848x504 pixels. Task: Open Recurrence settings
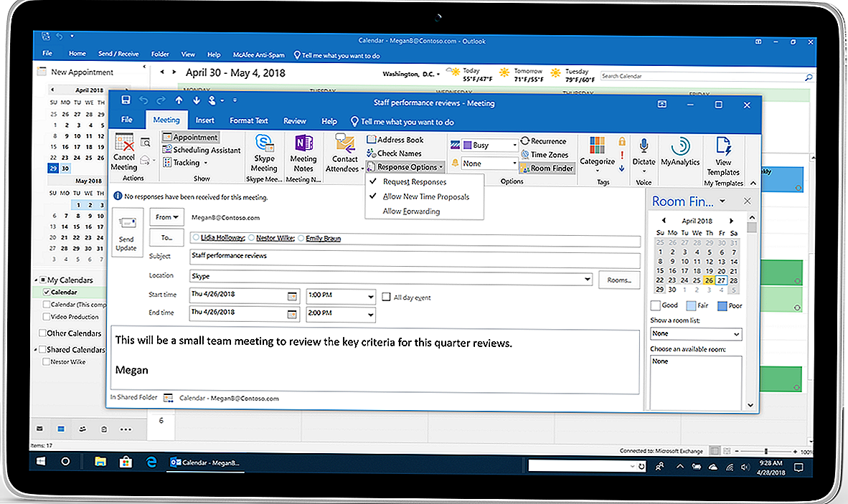544,141
